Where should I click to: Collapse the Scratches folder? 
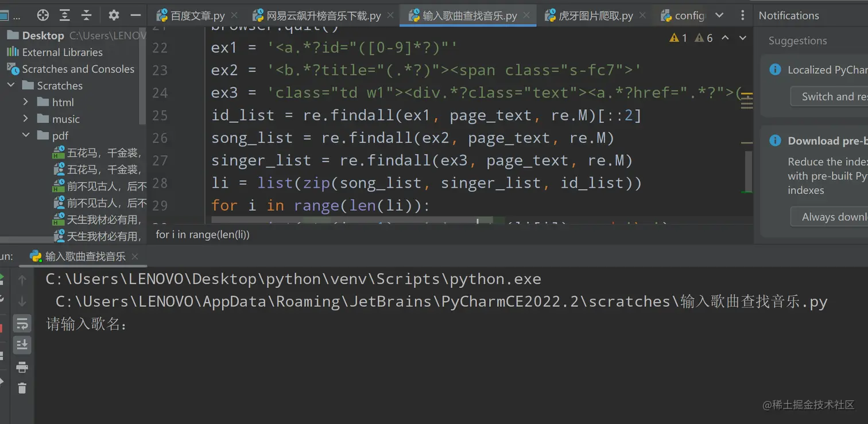(x=11, y=86)
